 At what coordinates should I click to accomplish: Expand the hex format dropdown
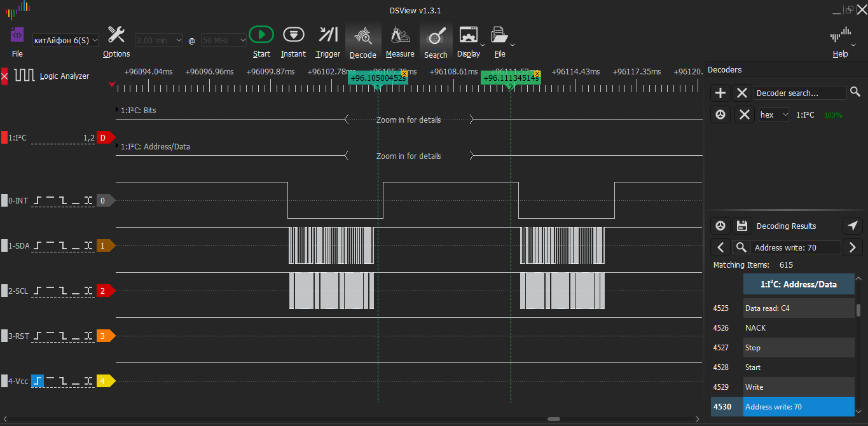[x=774, y=115]
